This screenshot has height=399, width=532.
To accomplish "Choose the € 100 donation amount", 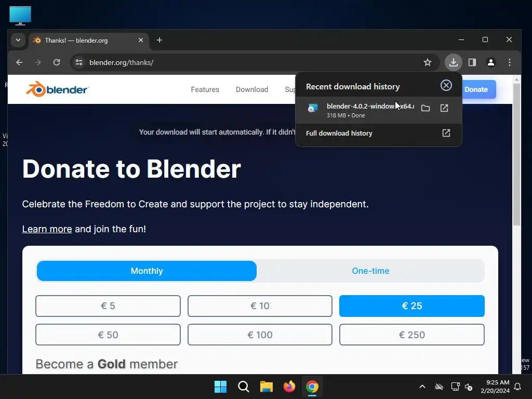I will pyautogui.click(x=260, y=335).
